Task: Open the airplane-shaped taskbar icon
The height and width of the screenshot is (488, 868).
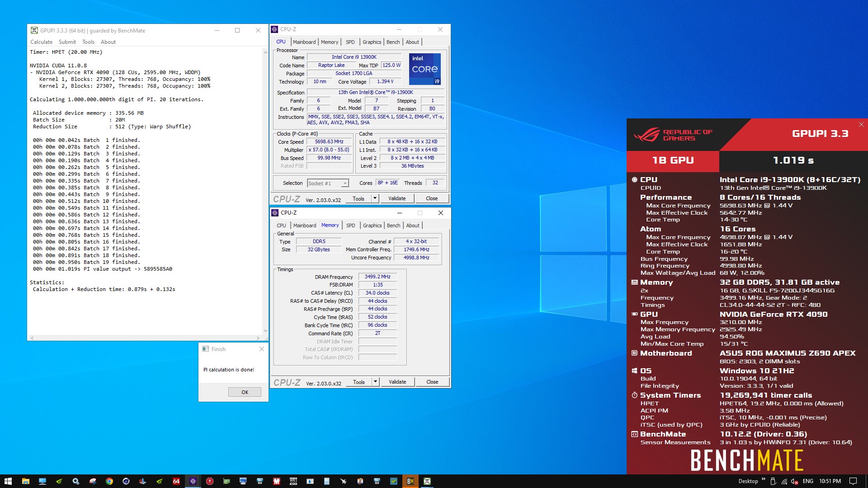Action: click(x=344, y=481)
